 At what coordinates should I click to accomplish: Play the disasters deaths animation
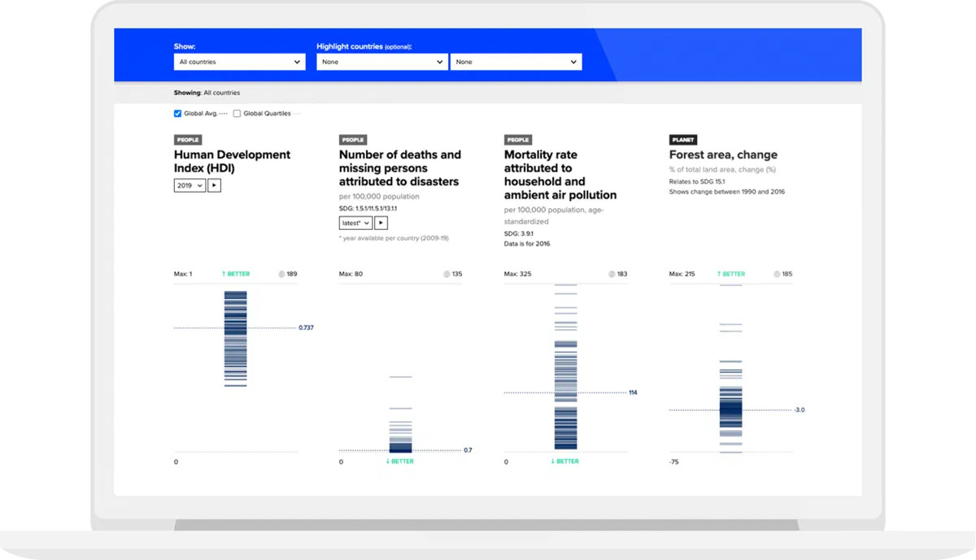[x=381, y=223]
